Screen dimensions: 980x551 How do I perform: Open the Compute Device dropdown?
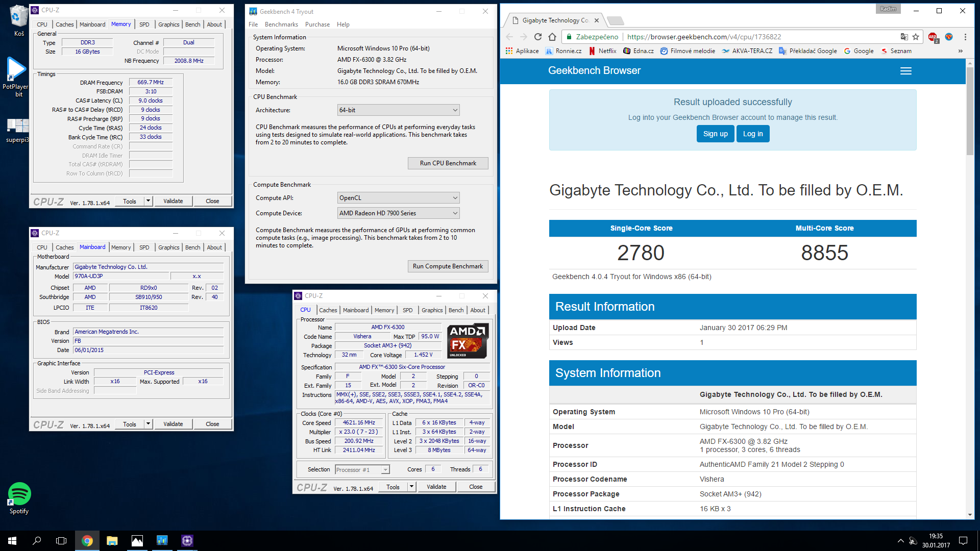coord(398,213)
